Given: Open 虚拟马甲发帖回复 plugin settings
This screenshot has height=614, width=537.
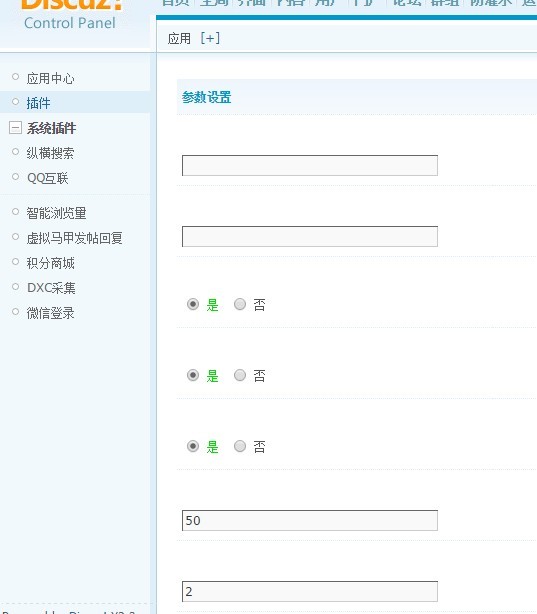Looking at the screenshot, I should [x=74, y=238].
